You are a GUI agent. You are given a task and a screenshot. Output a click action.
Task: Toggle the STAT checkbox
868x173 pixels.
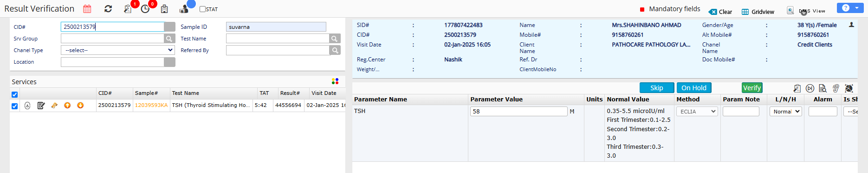coord(202,9)
